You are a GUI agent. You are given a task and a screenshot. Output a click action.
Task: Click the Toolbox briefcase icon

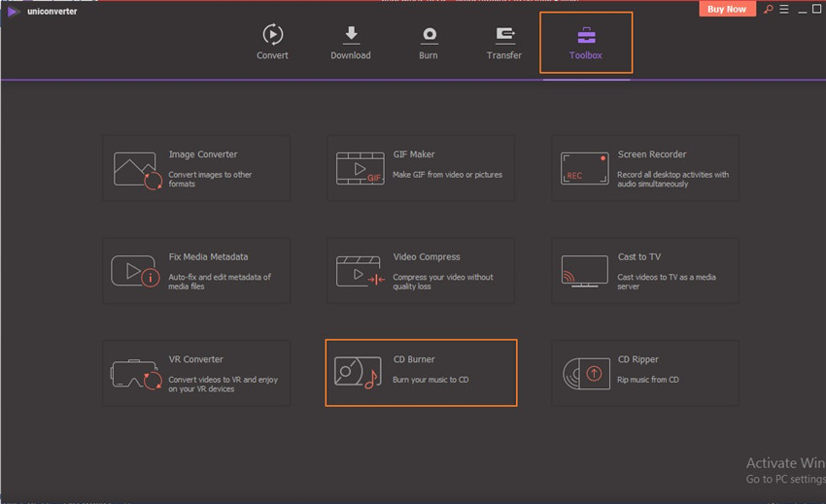(x=586, y=35)
